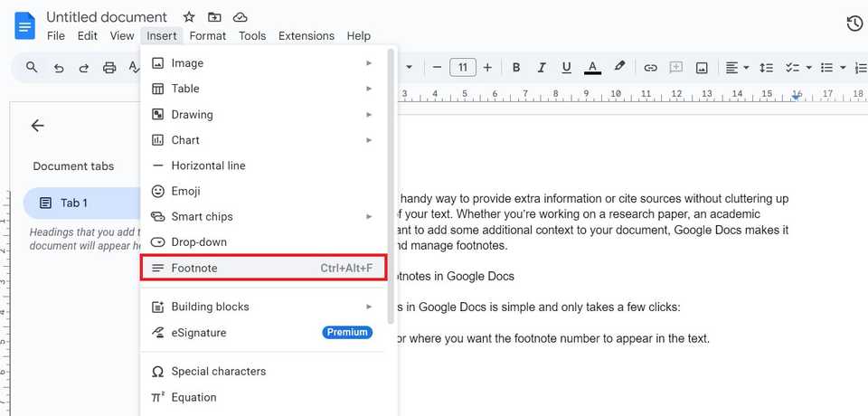868x416 pixels.
Task: Choose eSignature in Insert menu
Action: pyautogui.click(x=263, y=333)
